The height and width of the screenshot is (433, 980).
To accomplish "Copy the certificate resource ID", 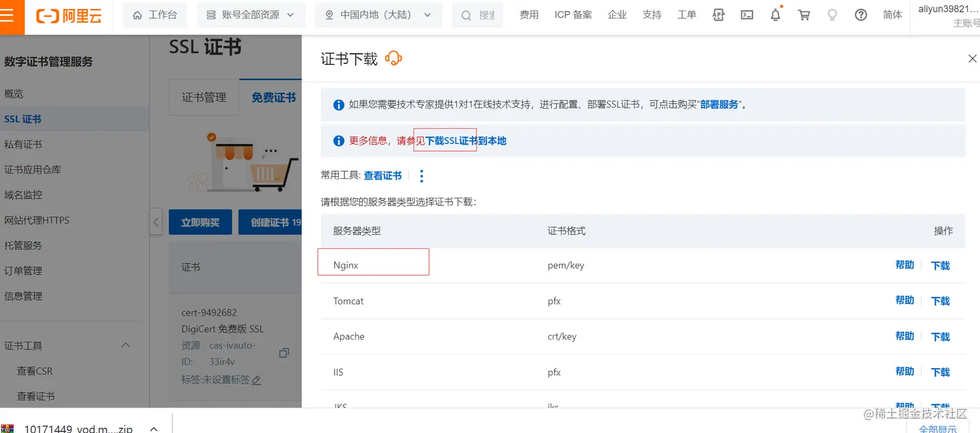I will [x=284, y=353].
